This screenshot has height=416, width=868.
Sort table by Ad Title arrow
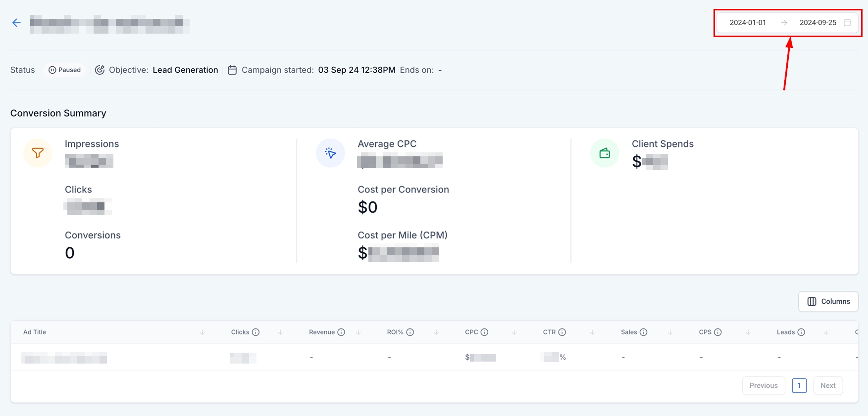coord(202,332)
